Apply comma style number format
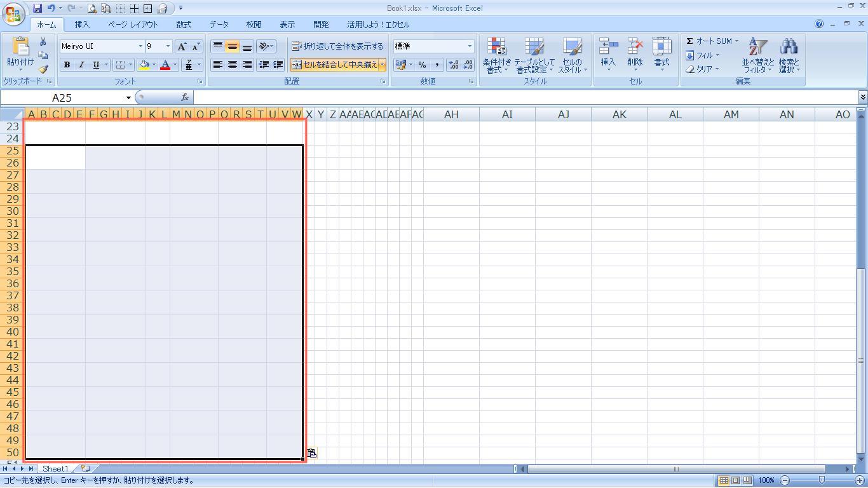Image resolution: width=868 pixels, height=488 pixels. [x=437, y=65]
